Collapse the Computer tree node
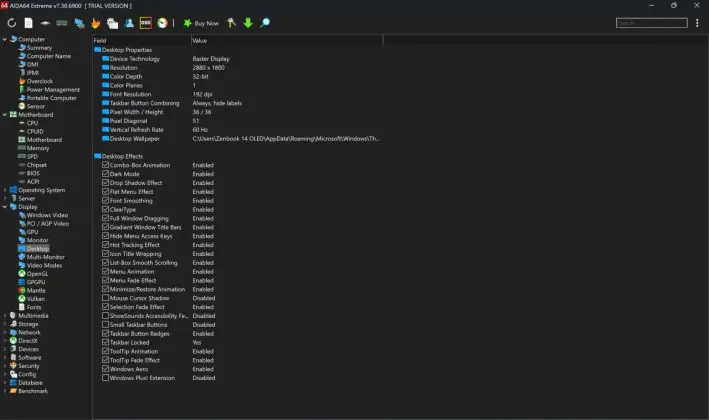The width and height of the screenshot is (709, 420). (5, 39)
